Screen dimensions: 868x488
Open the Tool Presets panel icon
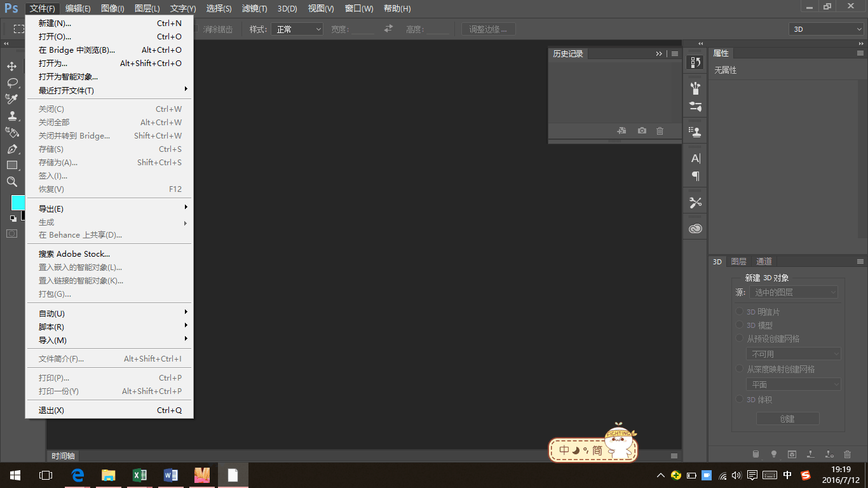coord(696,203)
